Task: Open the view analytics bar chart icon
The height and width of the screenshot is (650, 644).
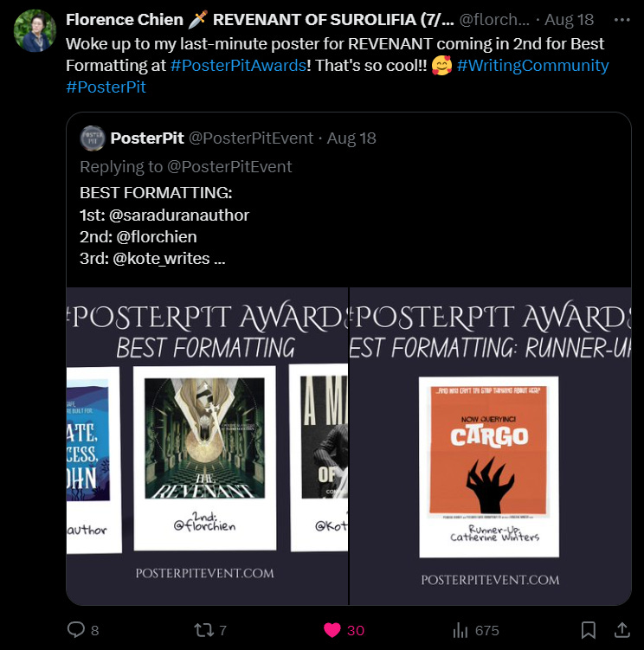Action: [460, 630]
